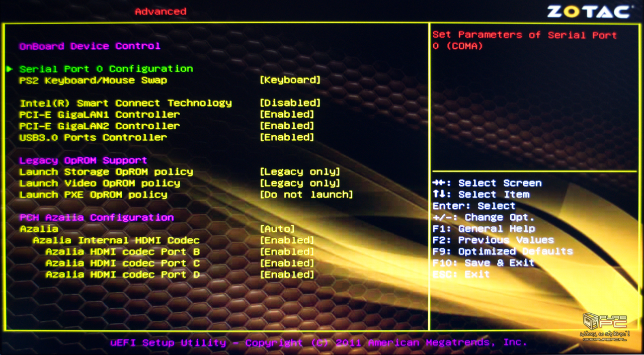Toggle Azalia HDMI codec Port B value
Image resolution: width=644 pixels, height=355 pixels.
[x=287, y=252]
